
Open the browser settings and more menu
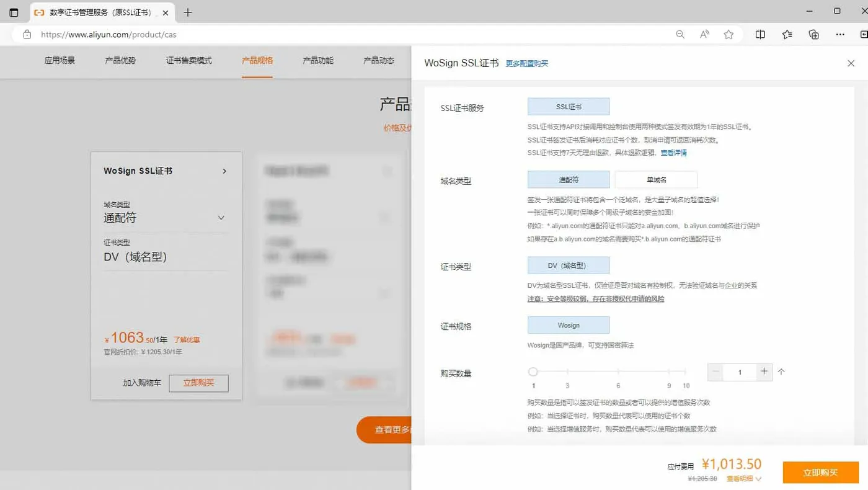pyautogui.click(x=840, y=35)
